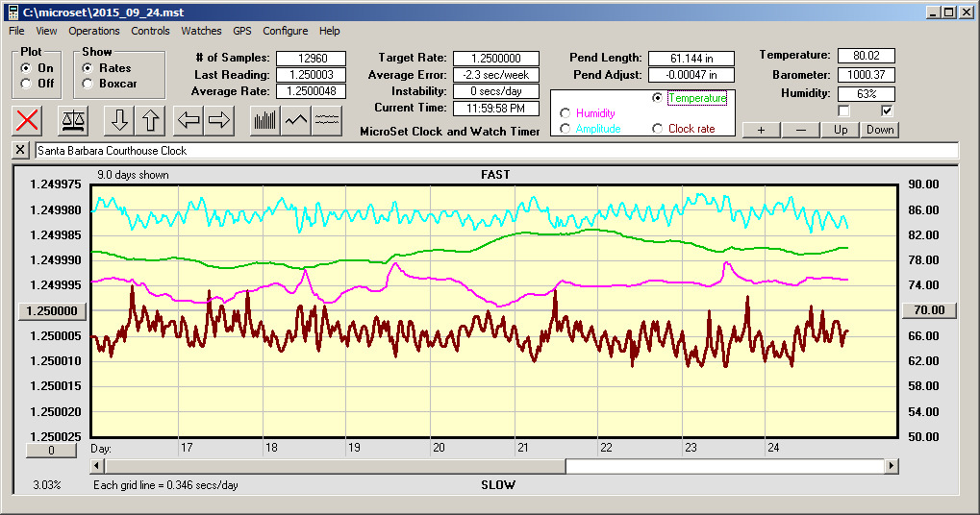This screenshot has height=515, width=980.
Task: Click the 1.250000 center rate button
Action: coord(53,310)
